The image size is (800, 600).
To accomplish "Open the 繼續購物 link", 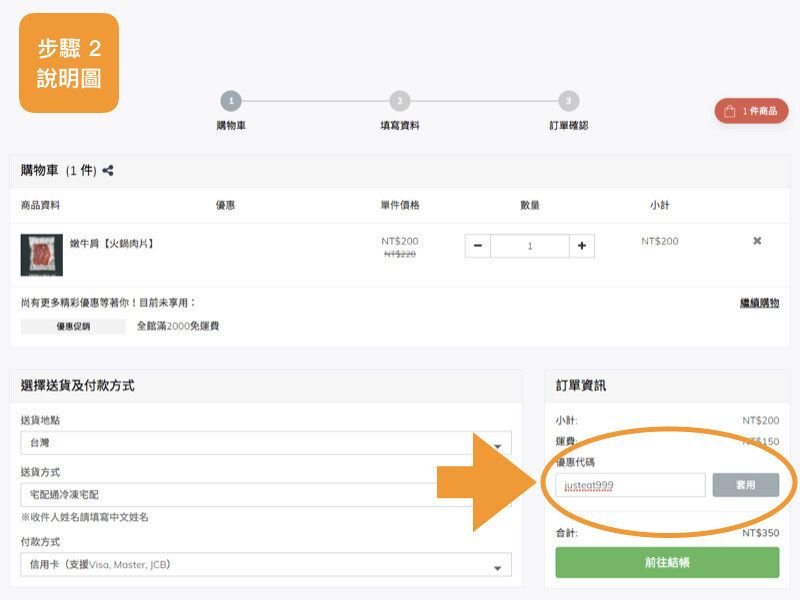I will [x=758, y=302].
